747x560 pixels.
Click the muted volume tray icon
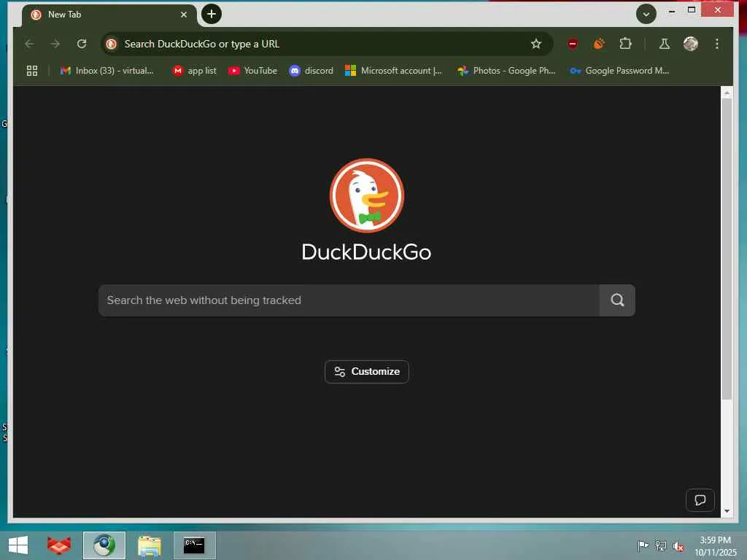point(678,545)
